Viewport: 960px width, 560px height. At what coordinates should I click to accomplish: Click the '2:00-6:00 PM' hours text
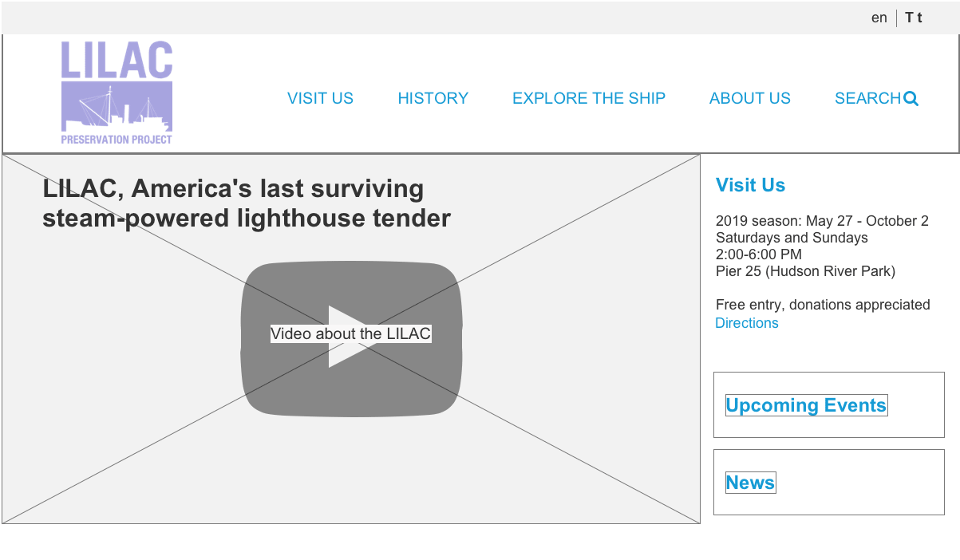759,254
